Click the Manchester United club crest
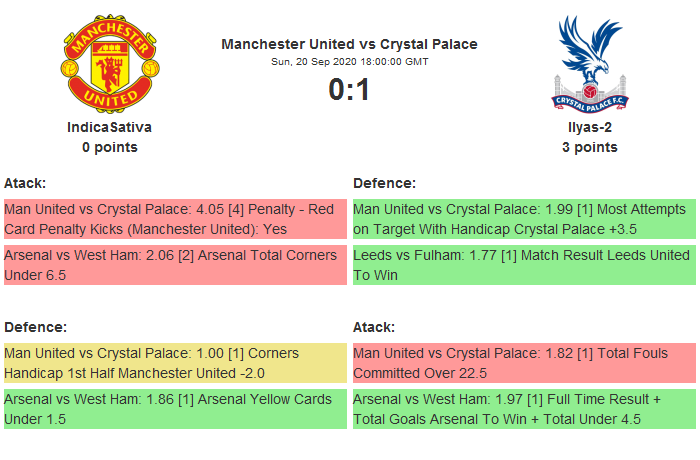The width and height of the screenshot is (700, 460). pos(109,62)
